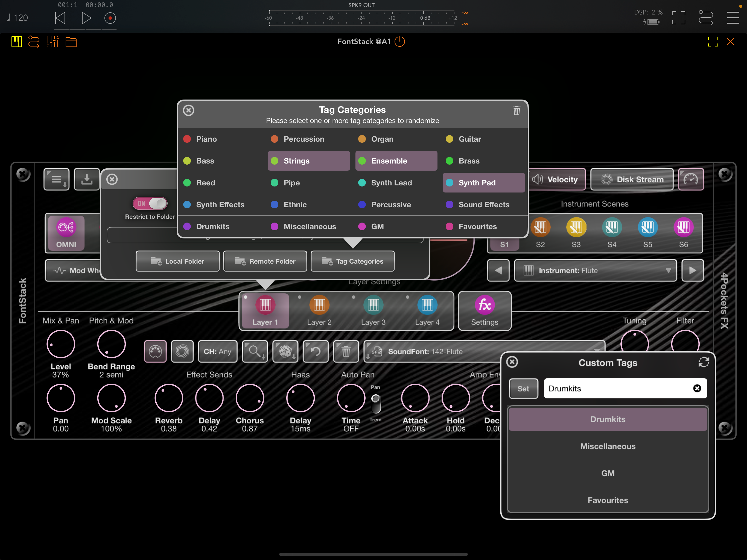
Task: Click the refresh icon in Custom Tags
Action: pos(704,362)
